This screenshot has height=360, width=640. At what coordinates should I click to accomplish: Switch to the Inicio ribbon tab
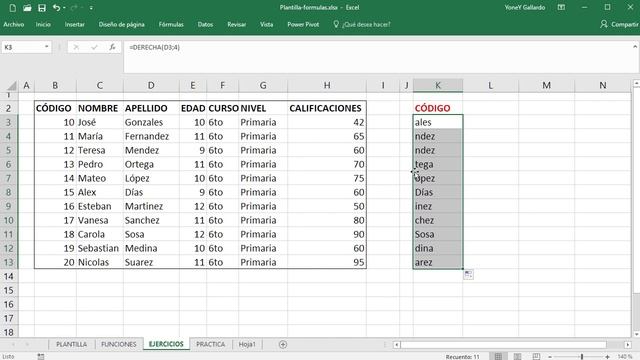(x=43, y=24)
